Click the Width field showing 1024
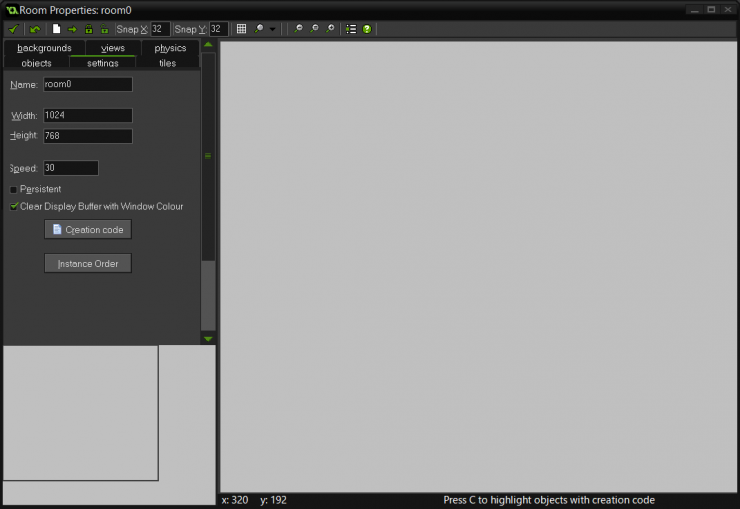This screenshot has width=740, height=509. (x=88, y=116)
